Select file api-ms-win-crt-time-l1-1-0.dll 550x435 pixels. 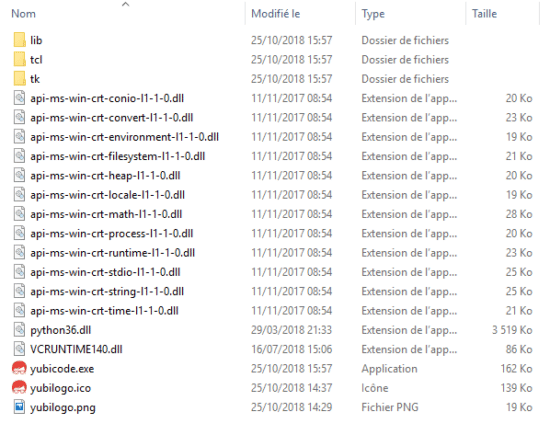[104, 310]
